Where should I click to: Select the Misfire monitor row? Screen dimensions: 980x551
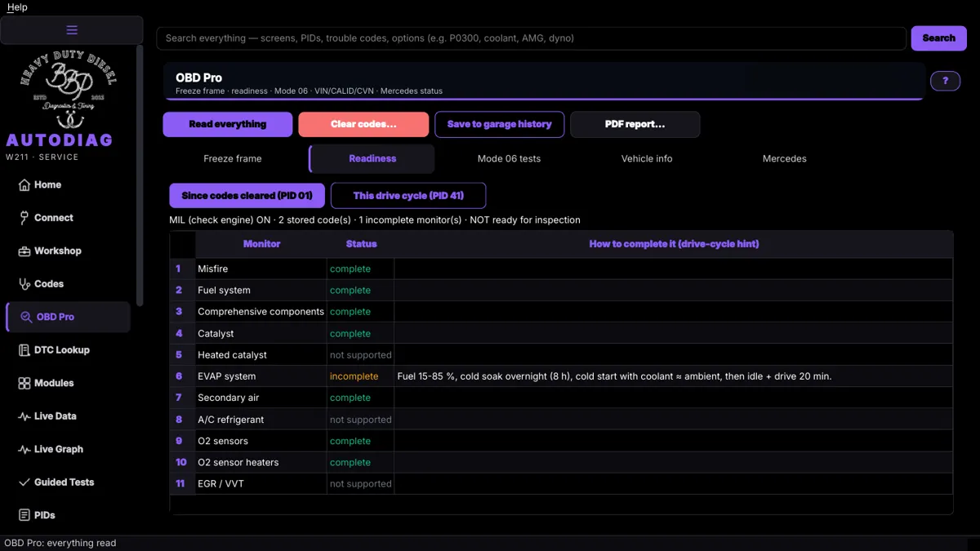click(561, 269)
